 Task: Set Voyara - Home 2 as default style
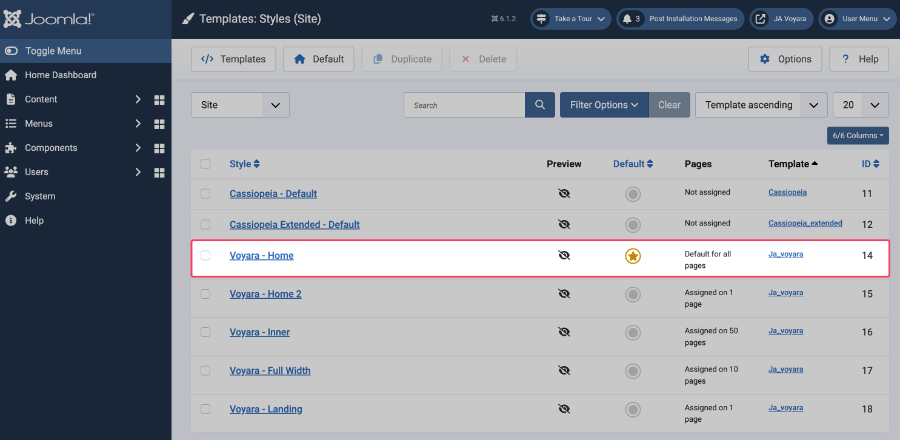pos(633,294)
